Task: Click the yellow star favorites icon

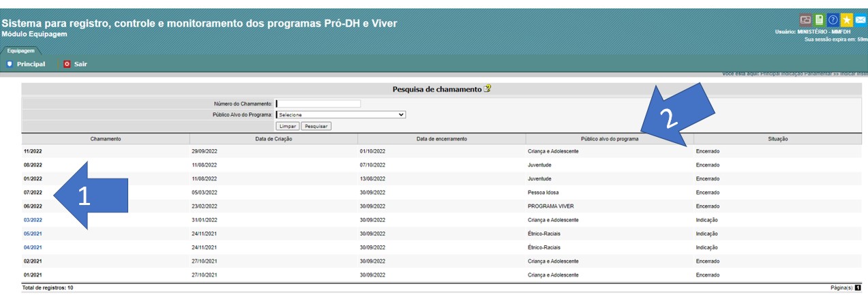Action: click(846, 20)
